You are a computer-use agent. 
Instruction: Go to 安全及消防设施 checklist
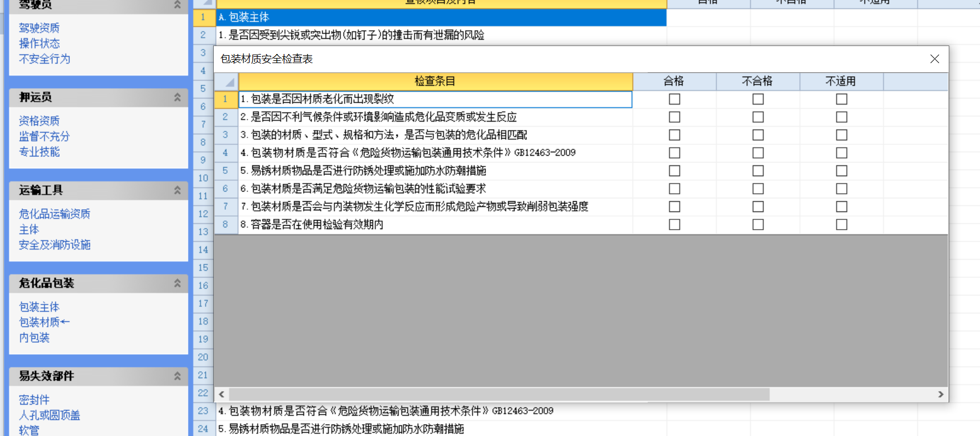tap(55, 245)
